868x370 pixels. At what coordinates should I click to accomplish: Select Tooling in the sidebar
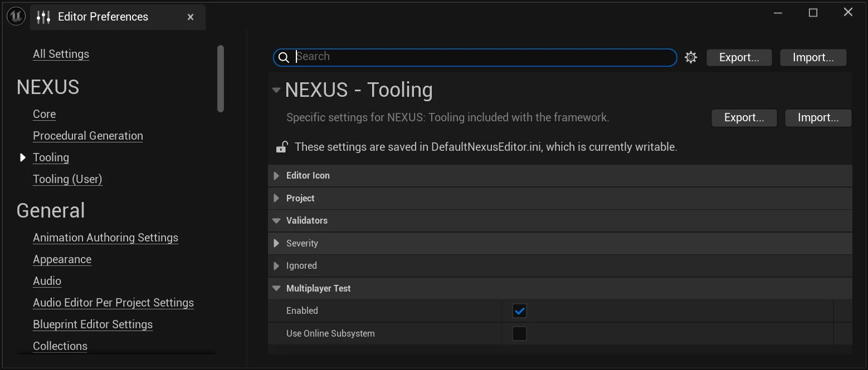(x=51, y=157)
